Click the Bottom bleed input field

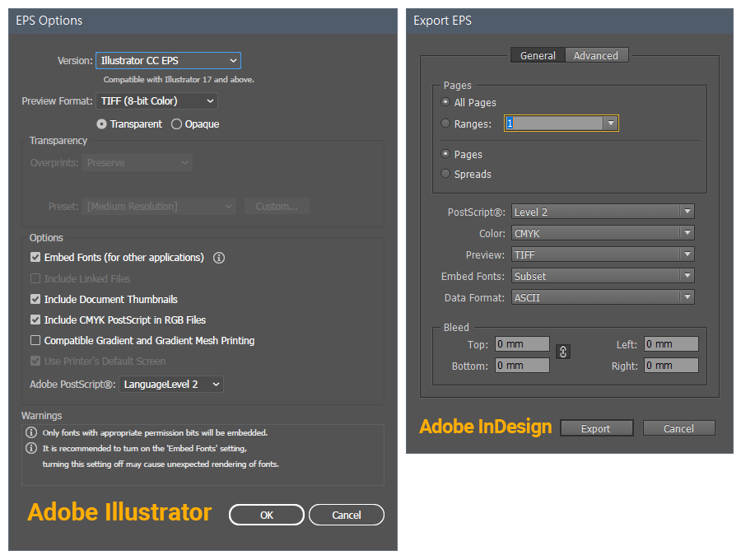pos(522,366)
